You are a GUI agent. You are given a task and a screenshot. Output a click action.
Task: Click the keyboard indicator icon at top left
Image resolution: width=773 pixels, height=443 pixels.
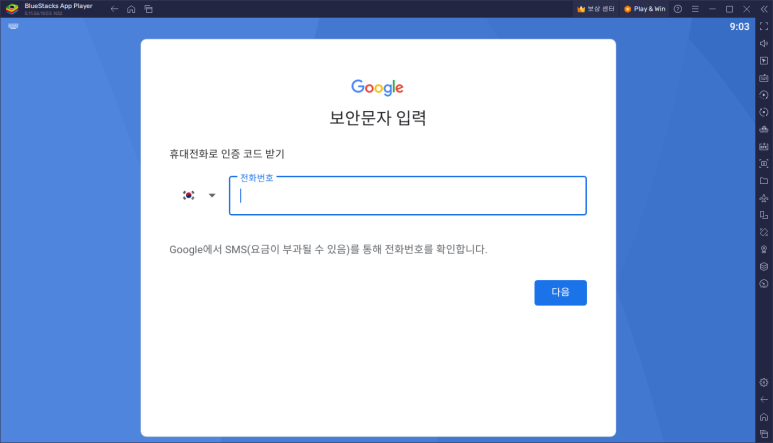13,26
